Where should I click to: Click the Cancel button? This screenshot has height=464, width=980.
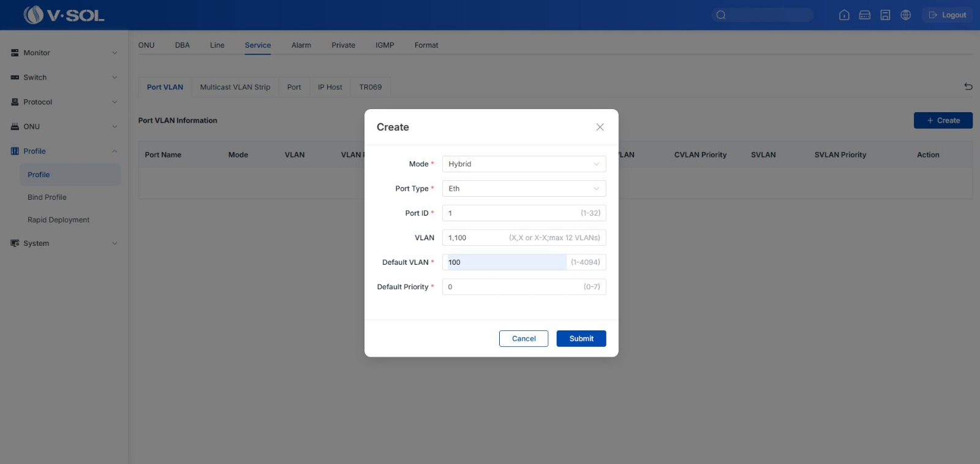click(x=524, y=338)
